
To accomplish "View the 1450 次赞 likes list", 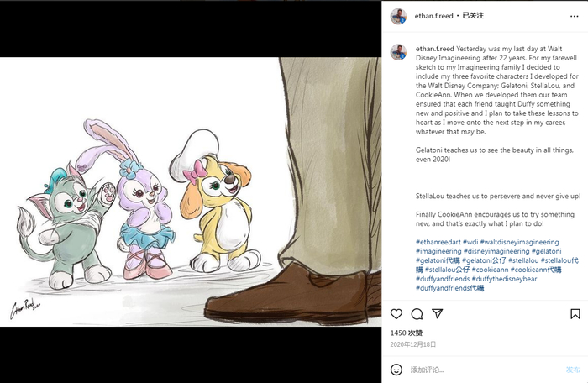I will pos(407,333).
